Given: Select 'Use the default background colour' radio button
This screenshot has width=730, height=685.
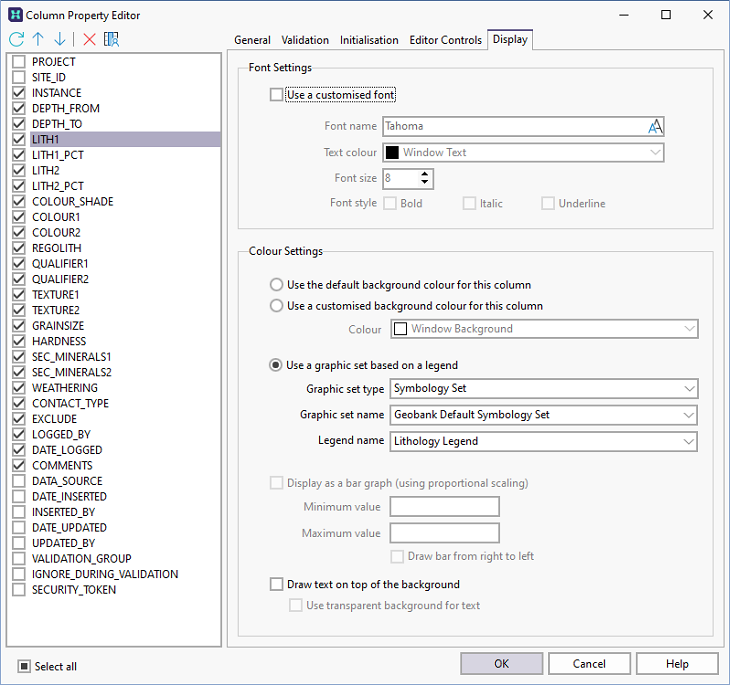Looking at the screenshot, I should 277,285.
